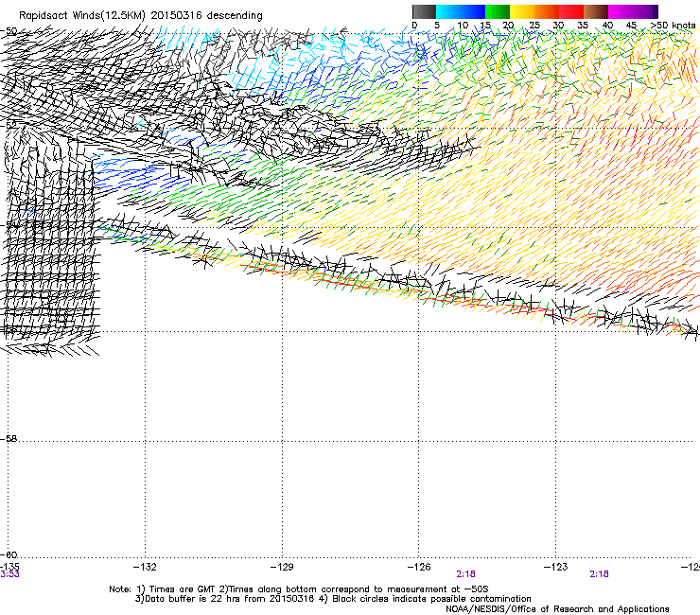This screenshot has width=700, height=615.
Task: Click the "NOAA/NESDIS/Office of Research and Applications" credit
Action: coord(557,609)
